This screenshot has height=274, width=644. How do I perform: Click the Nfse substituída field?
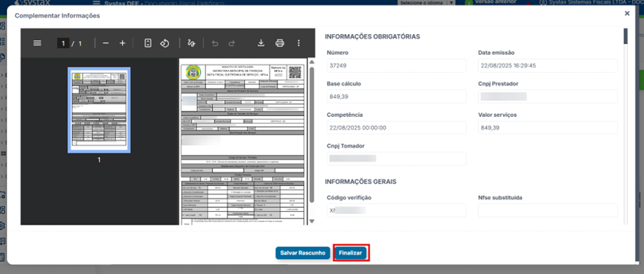coord(548,210)
